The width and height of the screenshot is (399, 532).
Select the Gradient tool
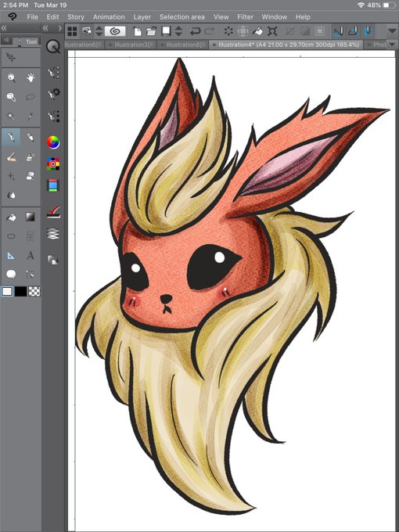(31, 217)
